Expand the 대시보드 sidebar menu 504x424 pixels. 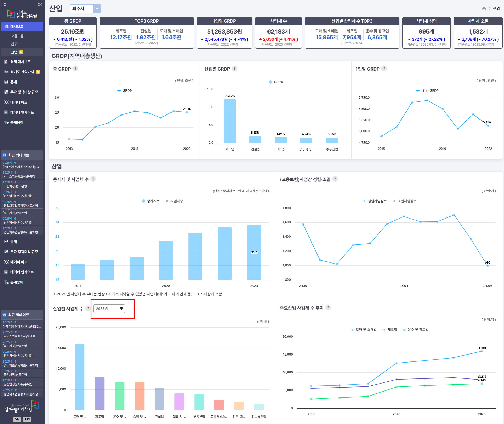(x=22, y=27)
